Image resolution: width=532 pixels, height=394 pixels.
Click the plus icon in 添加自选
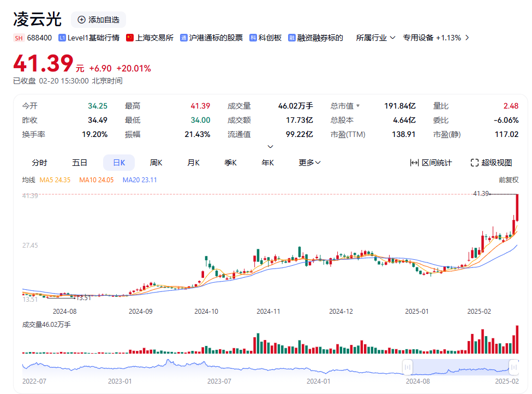pos(82,20)
